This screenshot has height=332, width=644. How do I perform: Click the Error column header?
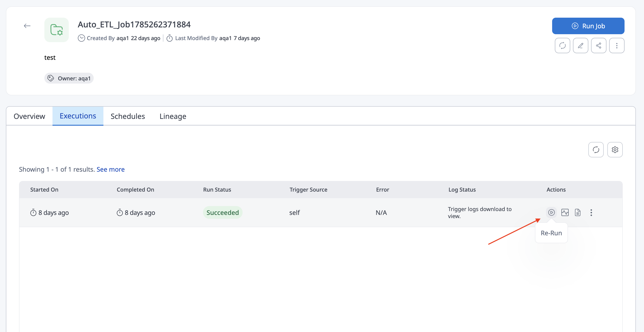[x=382, y=190]
